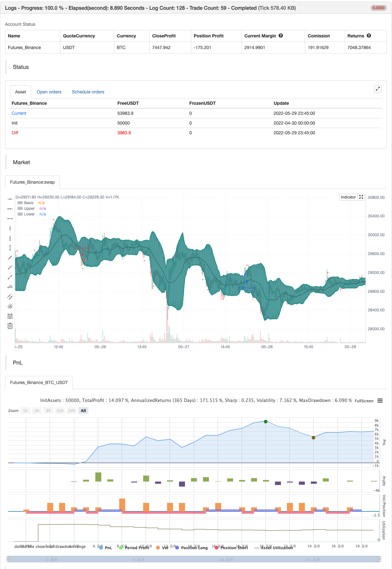
Task: Click the red drawdown end marker
Action: (313, 438)
